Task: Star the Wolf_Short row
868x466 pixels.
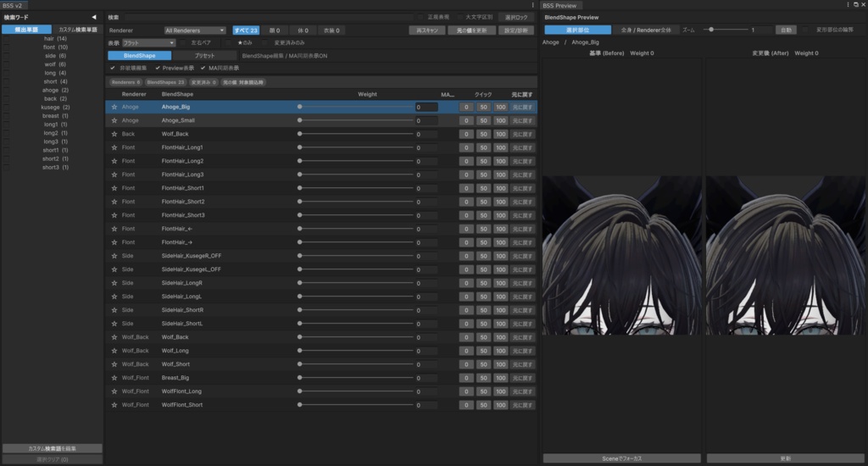Action: click(114, 364)
